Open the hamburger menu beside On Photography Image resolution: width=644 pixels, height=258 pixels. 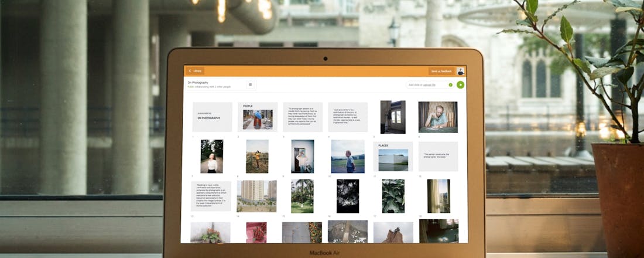250,84
